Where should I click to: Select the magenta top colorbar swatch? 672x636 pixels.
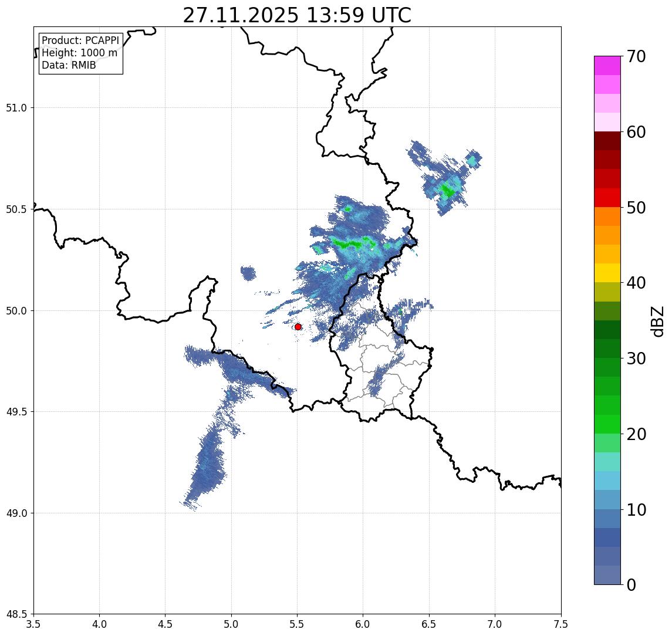pyautogui.click(x=607, y=66)
